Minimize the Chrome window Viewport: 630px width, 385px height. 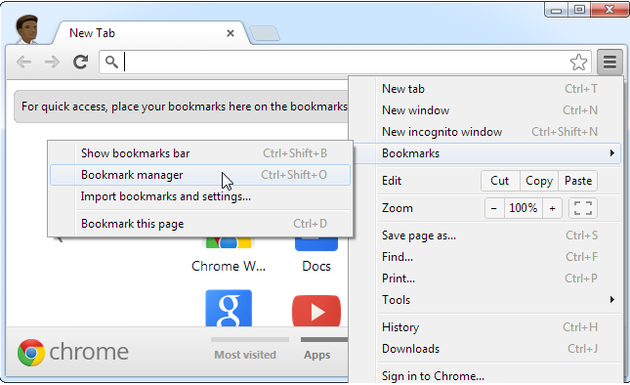(556, 10)
